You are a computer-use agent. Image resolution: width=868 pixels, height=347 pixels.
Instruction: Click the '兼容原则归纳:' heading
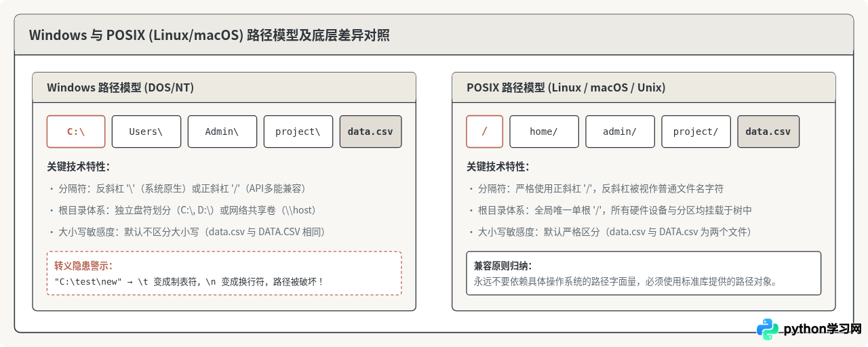503,266
